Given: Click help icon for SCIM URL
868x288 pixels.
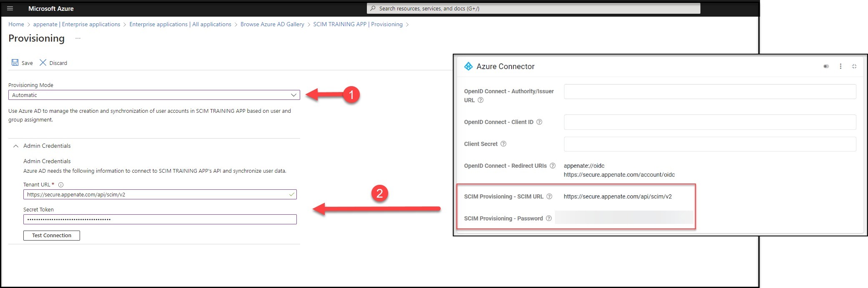Looking at the screenshot, I should (549, 196).
